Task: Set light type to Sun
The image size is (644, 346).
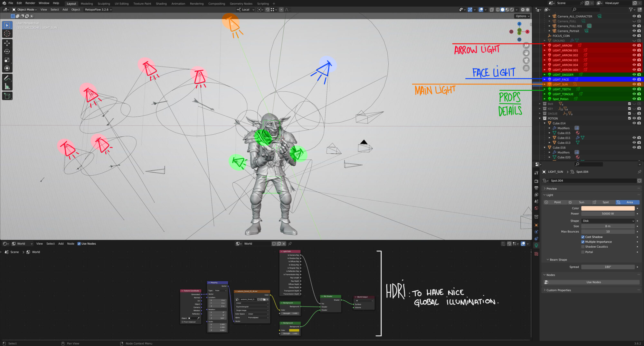Action: pos(579,202)
